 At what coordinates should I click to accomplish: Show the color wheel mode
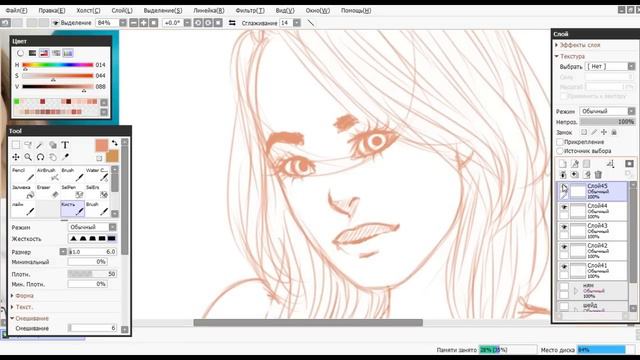pyautogui.click(x=20, y=53)
